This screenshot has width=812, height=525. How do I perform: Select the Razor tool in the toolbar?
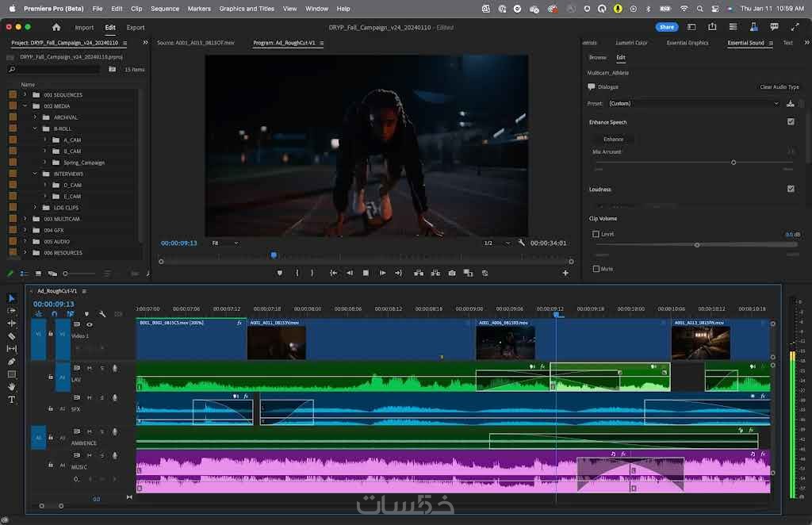11,336
